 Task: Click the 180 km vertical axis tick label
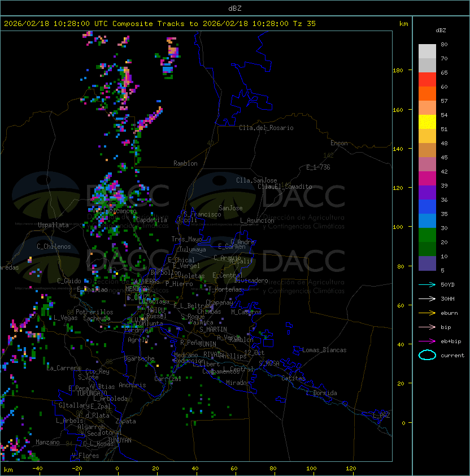398,71
